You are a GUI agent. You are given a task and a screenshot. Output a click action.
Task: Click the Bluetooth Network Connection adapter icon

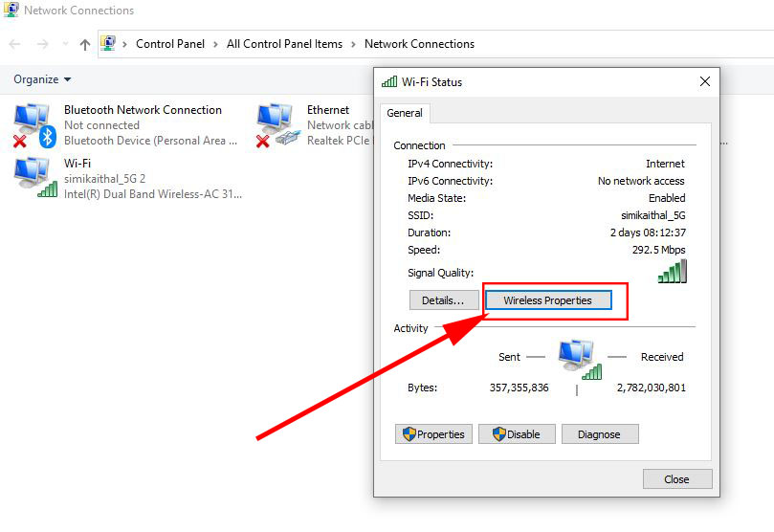[x=33, y=125]
